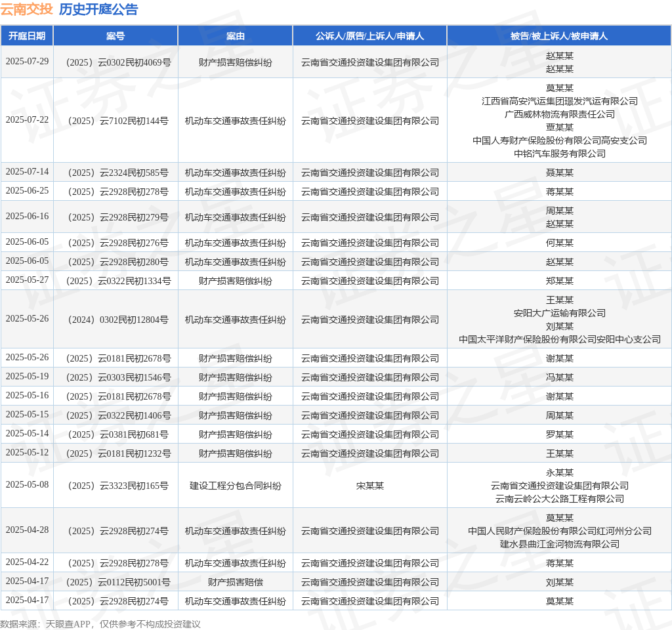Click defendant 江西省高安汽运集团璟发汽运有限公司
Image resolution: width=672 pixels, height=630 pixels.
pos(559,101)
